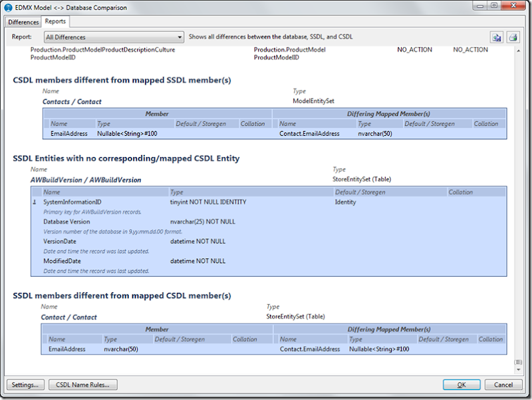Click Production.ProductModelProductDescriptionCulture text
The width and height of the screenshot is (532, 400).
103,50
